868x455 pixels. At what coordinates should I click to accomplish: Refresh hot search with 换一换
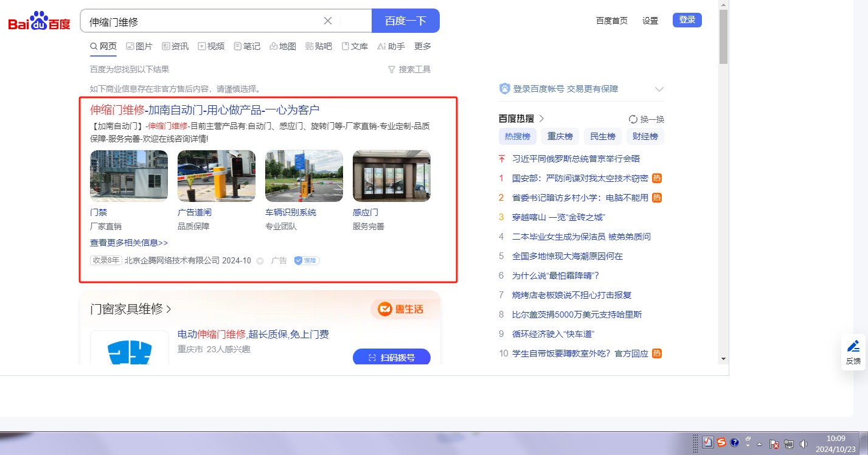[x=646, y=119]
